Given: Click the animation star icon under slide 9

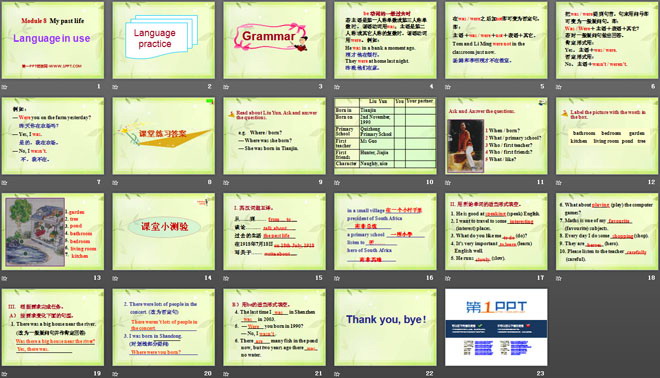Looking at the screenshot, I should [226, 182].
